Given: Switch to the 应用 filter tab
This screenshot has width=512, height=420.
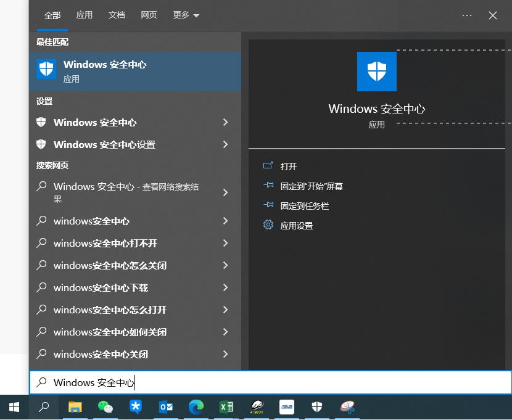Looking at the screenshot, I should [85, 15].
